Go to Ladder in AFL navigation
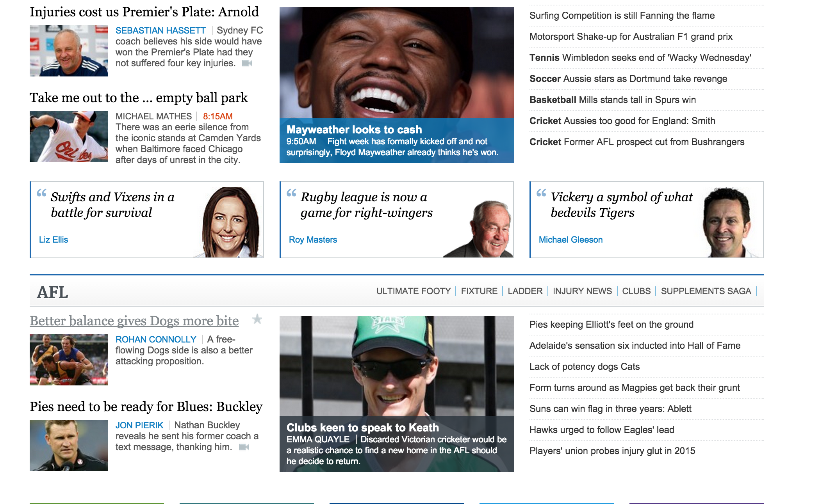This screenshot has width=820, height=504. pos(525,291)
